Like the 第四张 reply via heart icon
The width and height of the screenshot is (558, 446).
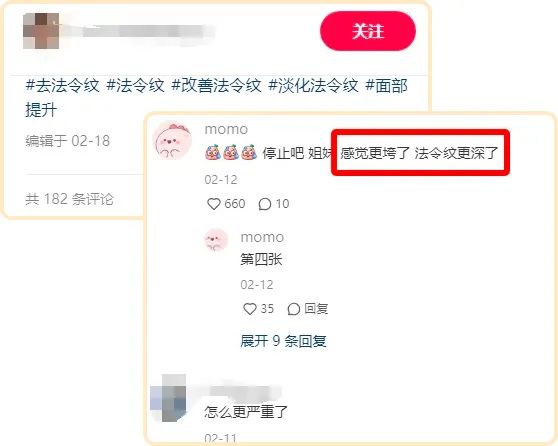tap(250, 309)
